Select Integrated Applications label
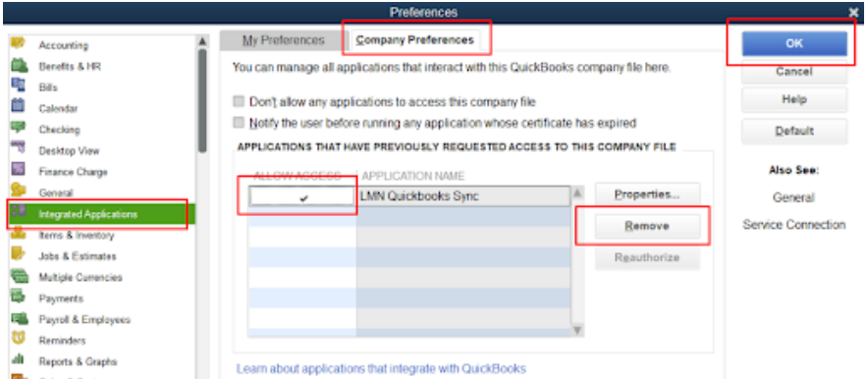Screen dimensions: 868x379 click(x=88, y=214)
